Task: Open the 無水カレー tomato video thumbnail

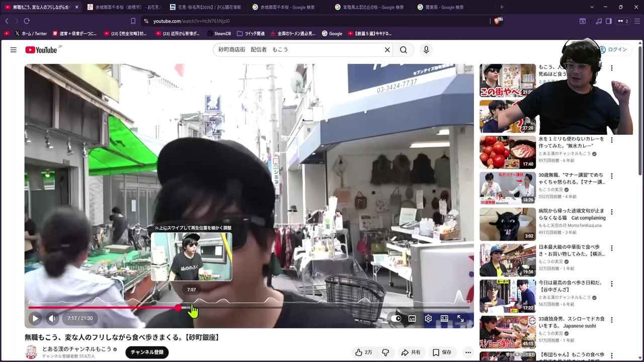Action: click(507, 152)
